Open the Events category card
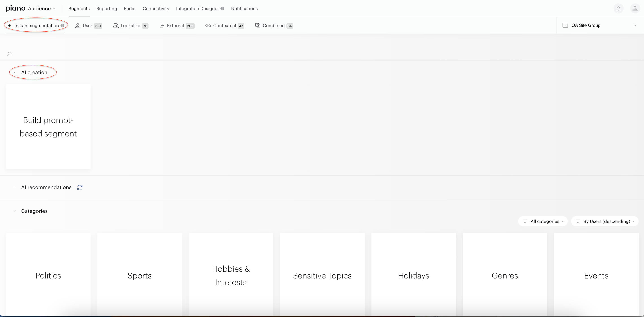Viewport: 644px width, 317px height. click(596, 275)
